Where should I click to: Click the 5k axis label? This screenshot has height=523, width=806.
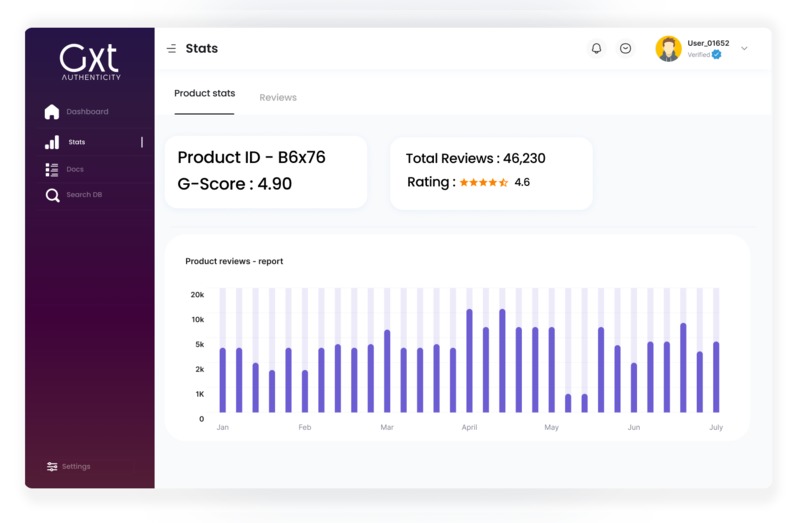pos(199,344)
